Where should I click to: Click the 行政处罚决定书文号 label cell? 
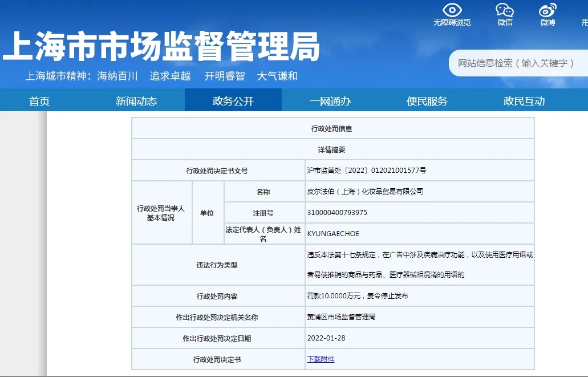coord(218,171)
